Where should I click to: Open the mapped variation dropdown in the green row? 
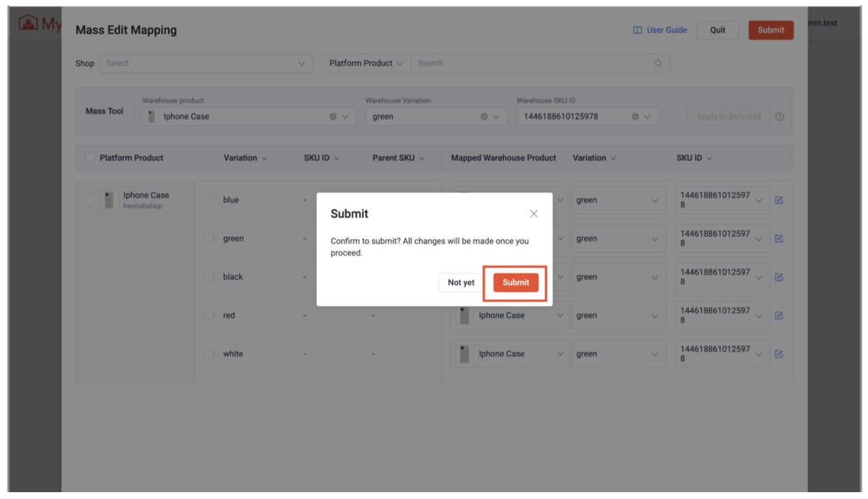pyautogui.click(x=618, y=239)
